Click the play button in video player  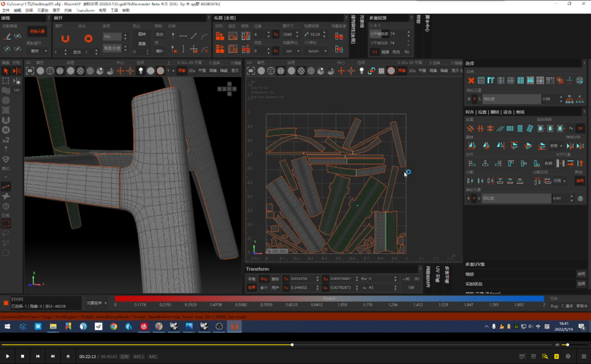pyautogui.click(x=8, y=356)
